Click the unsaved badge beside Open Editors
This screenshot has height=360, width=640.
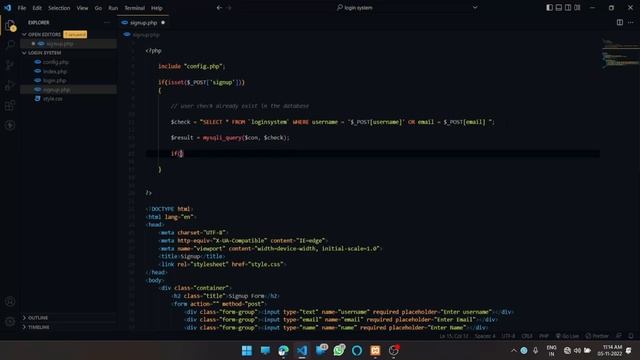[75, 34]
